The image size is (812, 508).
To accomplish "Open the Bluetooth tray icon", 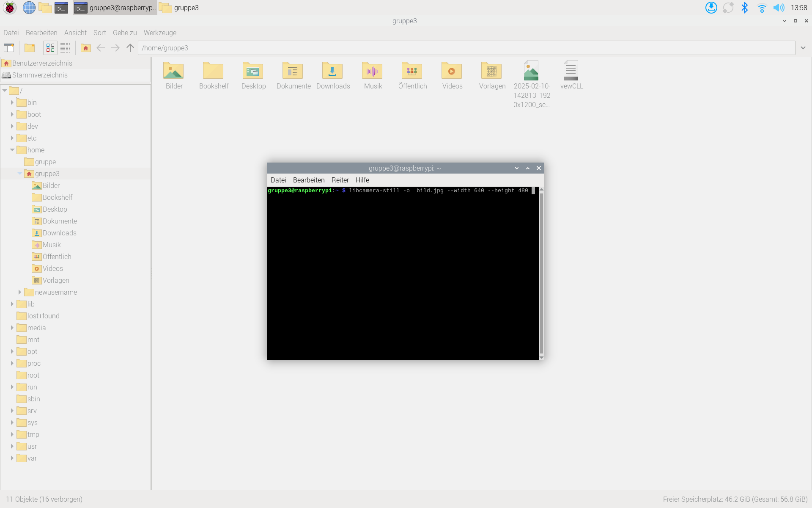I will tap(745, 8).
